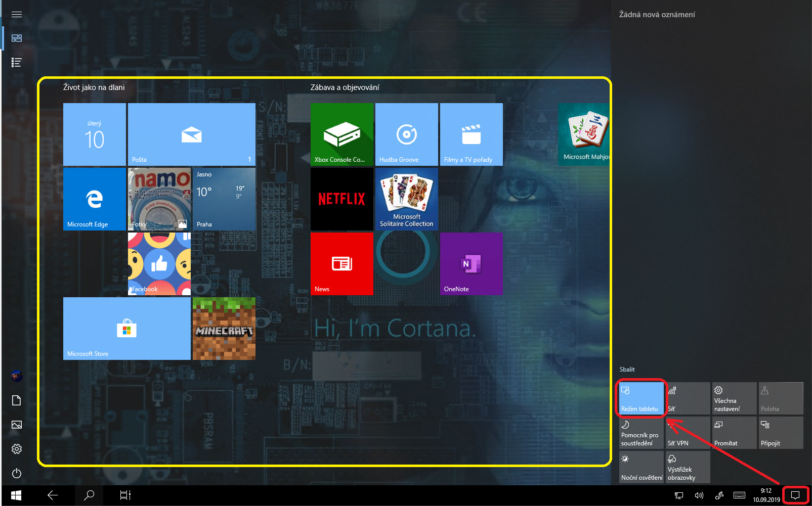Select the Život jako na dlani group header
Screen dimensions: 812x506
[x=94, y=87]
